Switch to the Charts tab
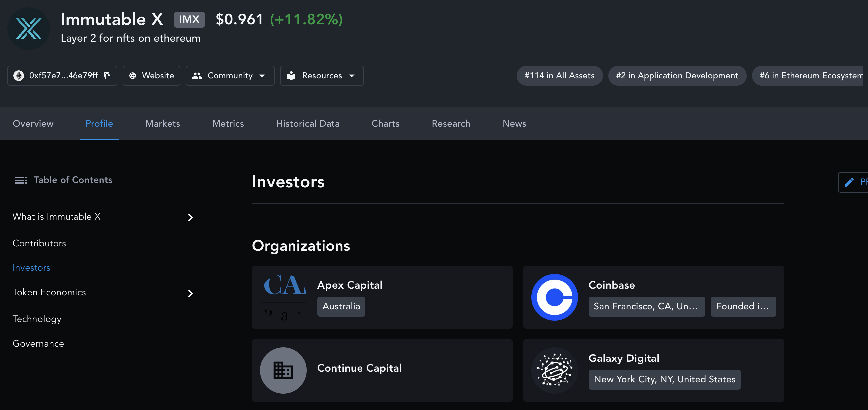 point(385,123)
